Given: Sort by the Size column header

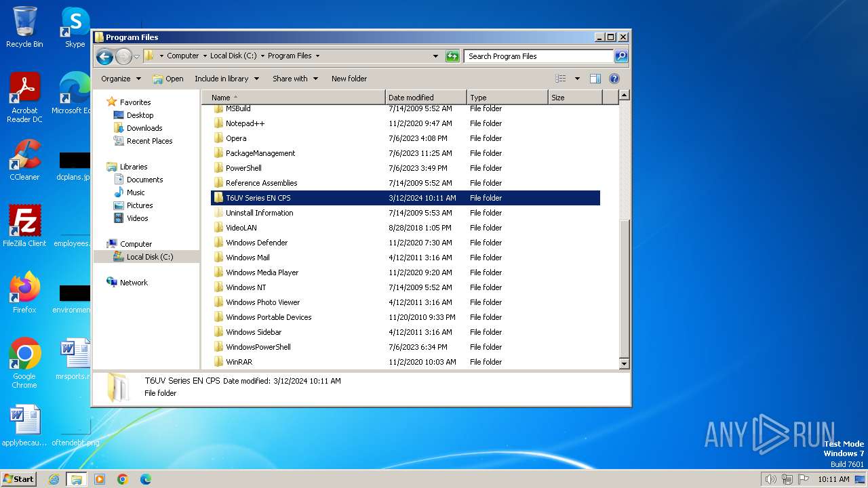Looking at the screenshot, I should [575, 98].
